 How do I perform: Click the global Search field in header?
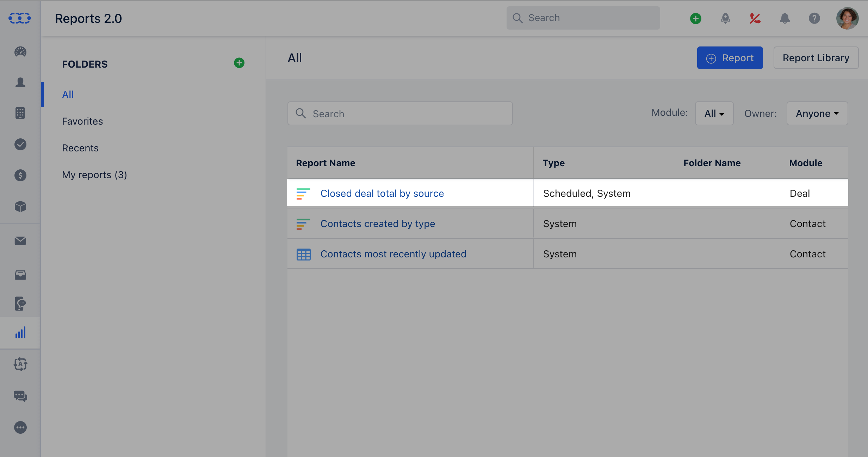(583, 18)
